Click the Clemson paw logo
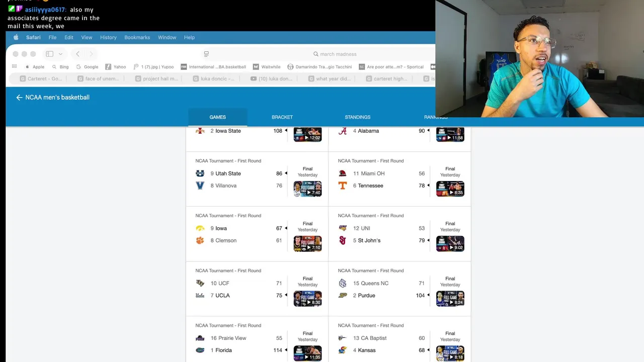Image resolution: width=644 pixels, height=362 pixels. coord(200,240)
